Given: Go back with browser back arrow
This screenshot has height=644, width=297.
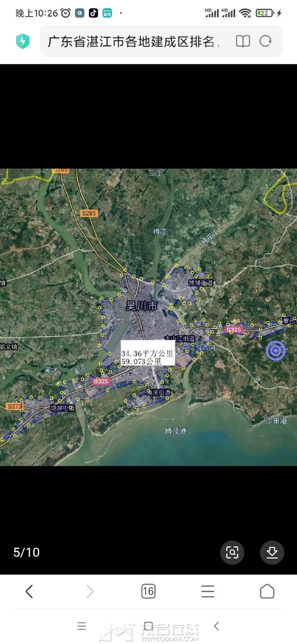Looking at the screenshot, I should point(29,591).
